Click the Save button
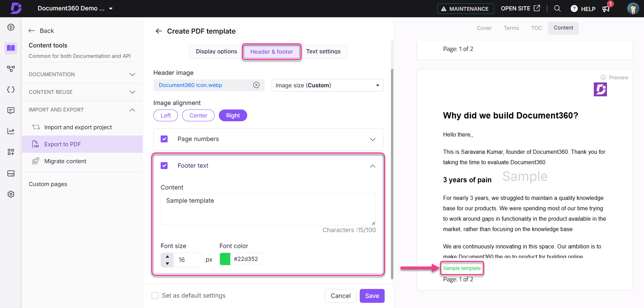The image size is (644, 308). pyautogui.click(x=372, y=296)
